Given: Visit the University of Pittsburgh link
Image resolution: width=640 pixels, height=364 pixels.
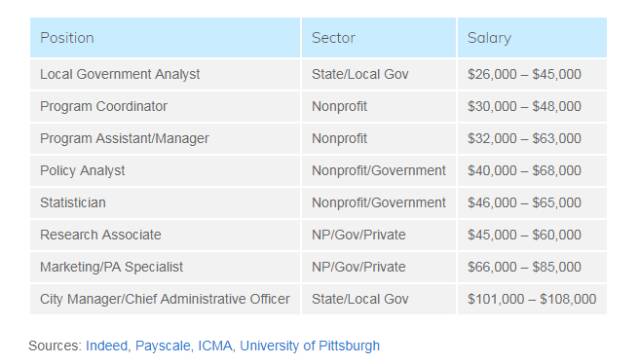Looking at the screenshot, I should 310,346.
